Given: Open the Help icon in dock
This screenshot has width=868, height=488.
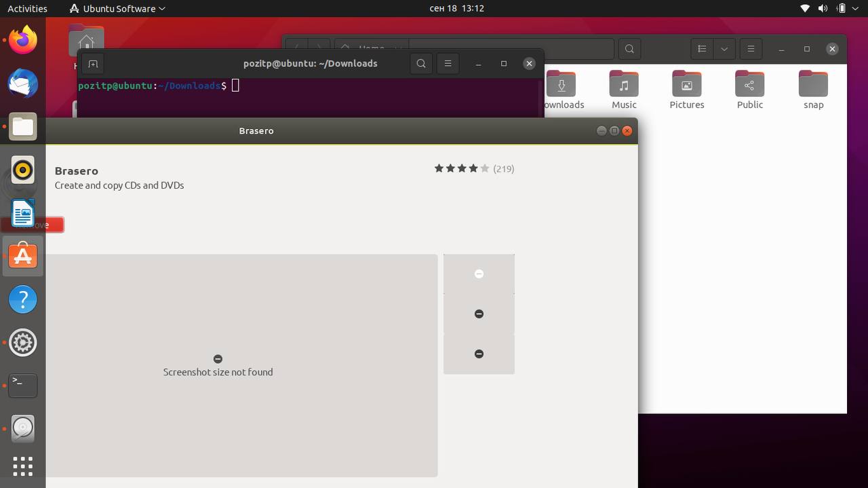Looking at the screenshot, I should click(x=23, y=299).
